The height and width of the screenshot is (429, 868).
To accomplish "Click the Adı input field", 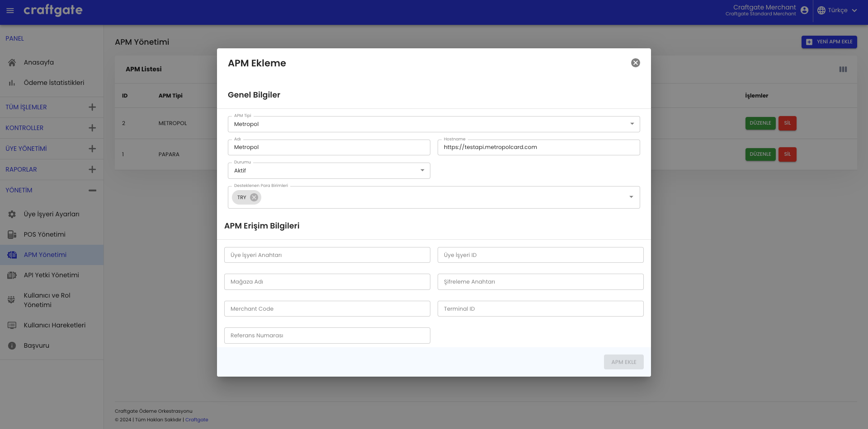I will (x=329, y=147).
